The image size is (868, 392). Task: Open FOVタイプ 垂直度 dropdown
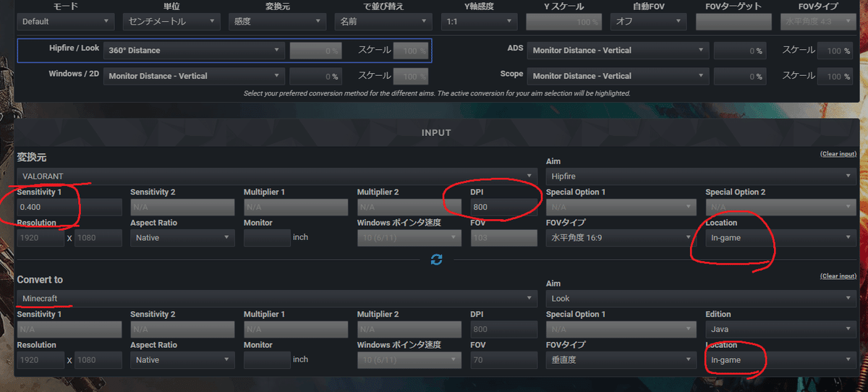pyautogui.click(x=622, y=359)
